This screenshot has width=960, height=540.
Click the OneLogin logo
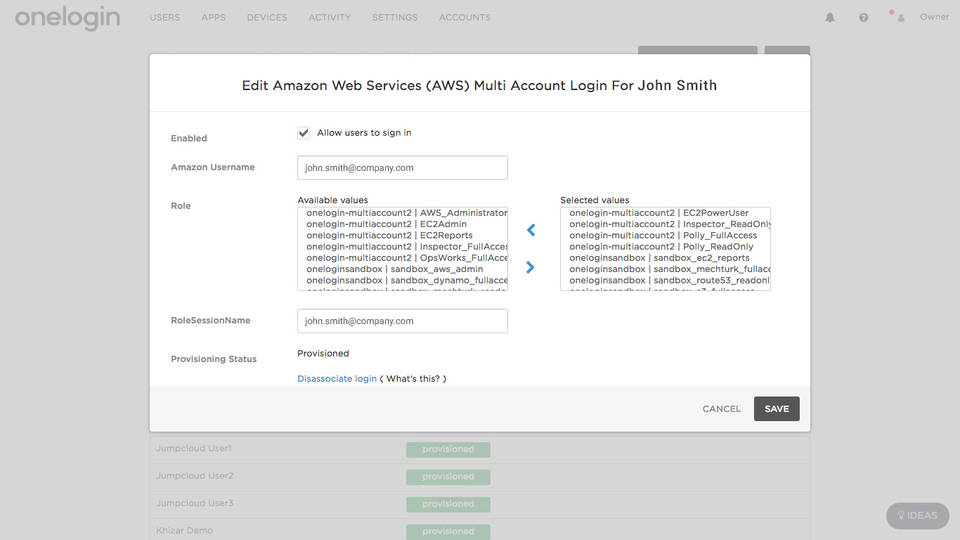(67, 18)
